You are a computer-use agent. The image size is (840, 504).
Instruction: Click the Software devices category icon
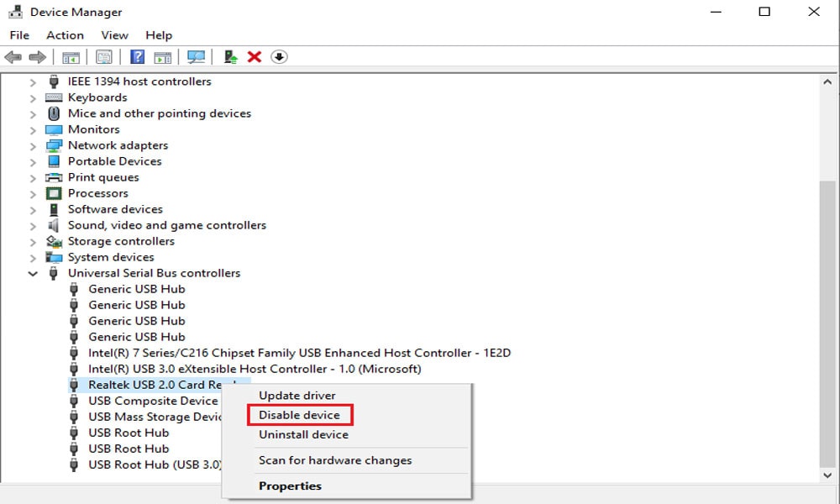54,209
